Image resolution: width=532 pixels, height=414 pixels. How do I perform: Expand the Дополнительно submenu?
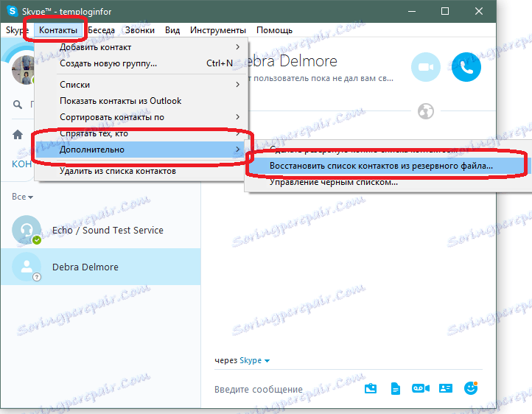(x=141, y=150)
